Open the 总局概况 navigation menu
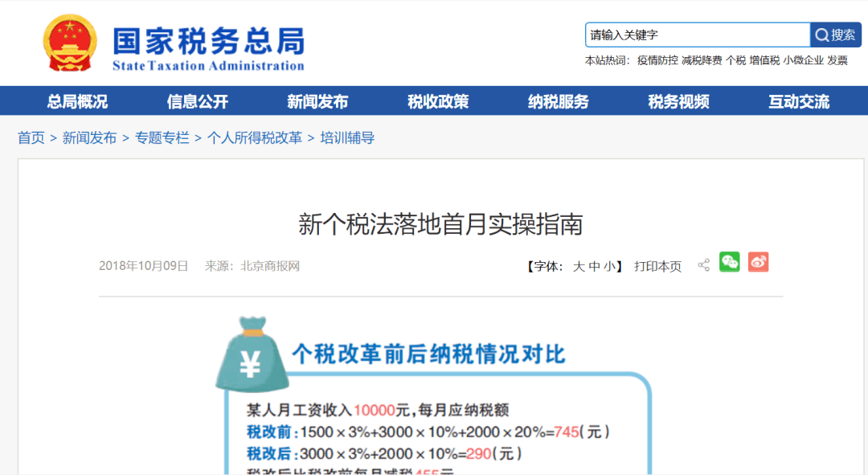This screenshot has width=868, height=475. coord(77,101)
